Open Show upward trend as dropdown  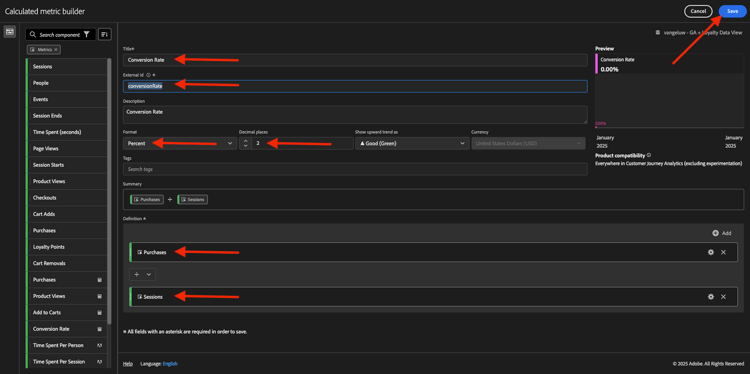[412, 143]
